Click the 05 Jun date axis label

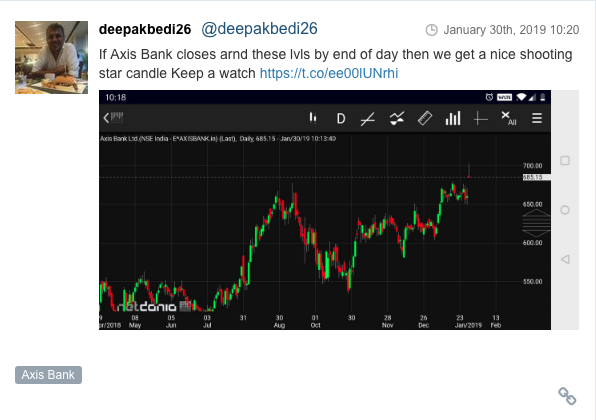[x=171, y=321]
